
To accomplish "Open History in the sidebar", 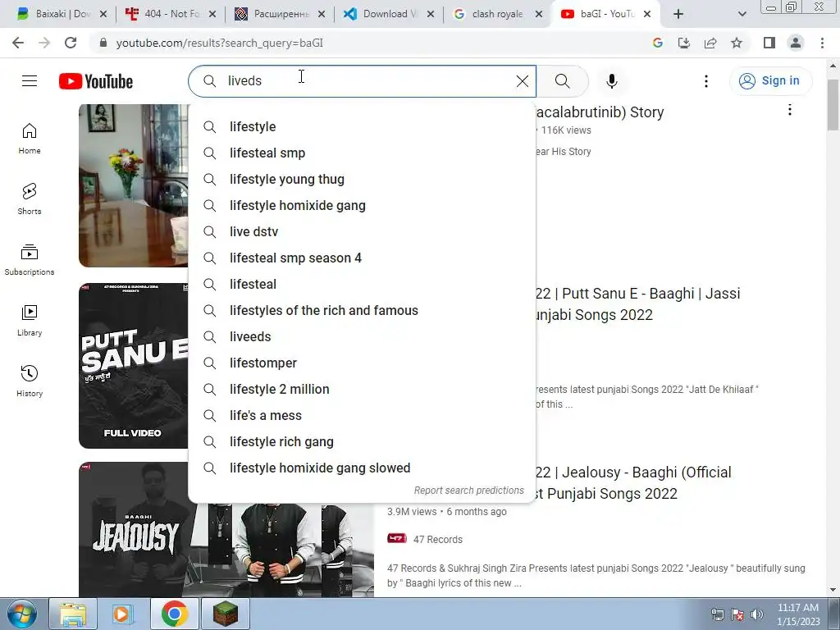I will pyautogui.click(x=30, y=381).
